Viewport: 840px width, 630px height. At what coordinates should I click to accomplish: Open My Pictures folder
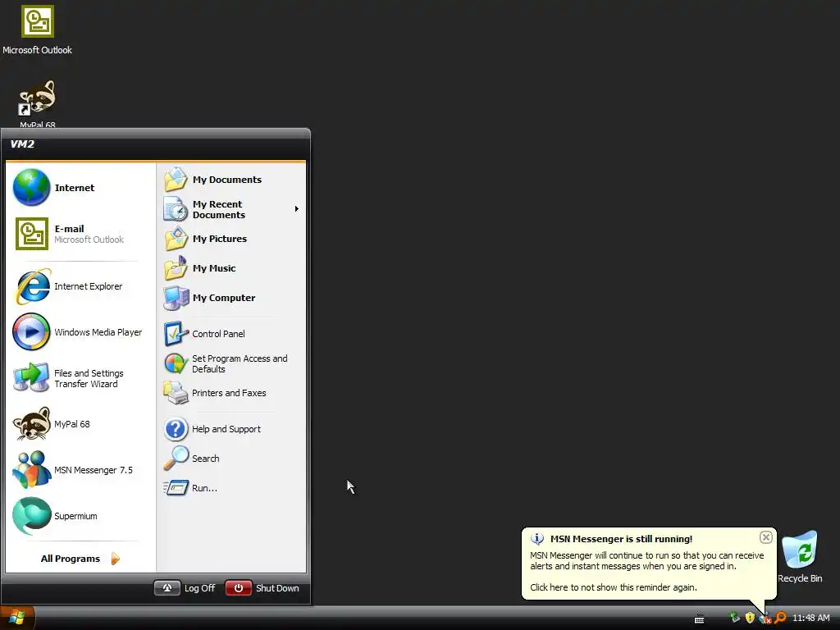click(231, 239)
